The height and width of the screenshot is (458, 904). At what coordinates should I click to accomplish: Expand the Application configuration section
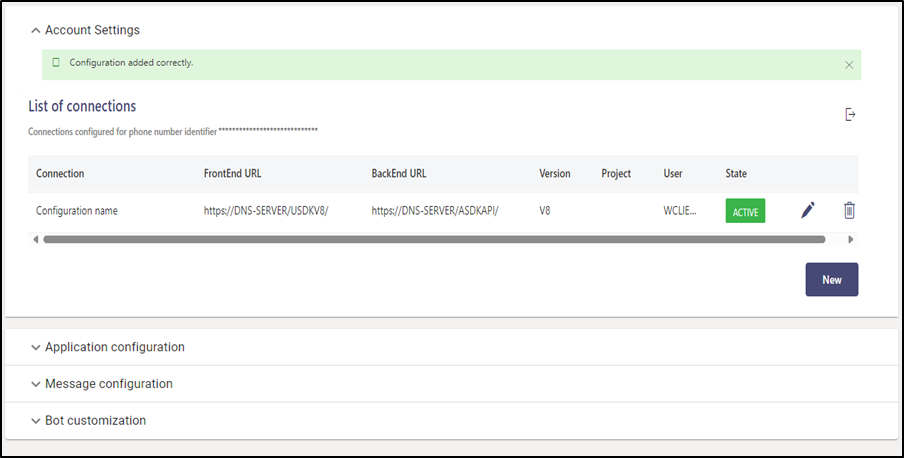(x=114, y=347)
